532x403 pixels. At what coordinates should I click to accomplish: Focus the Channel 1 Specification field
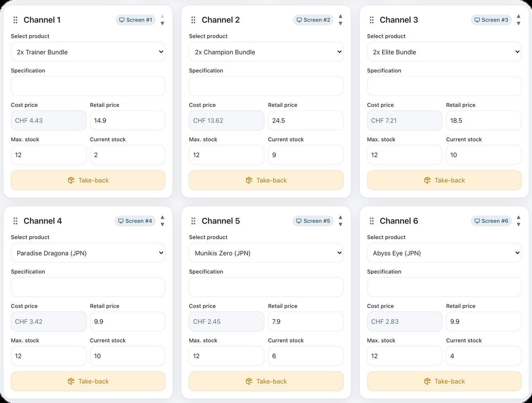point(88,86)
